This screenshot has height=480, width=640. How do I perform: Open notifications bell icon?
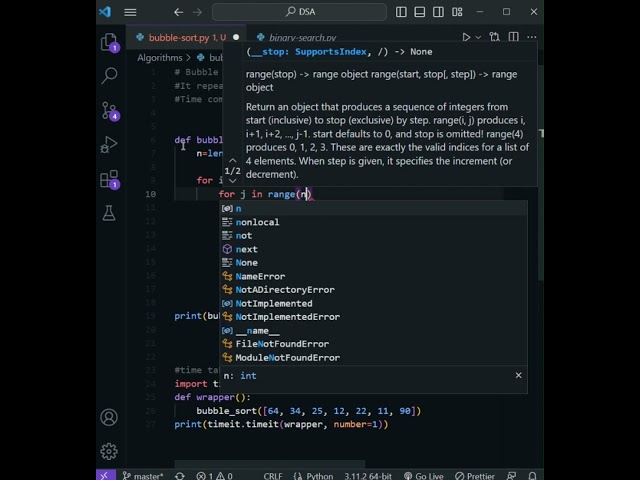[x=532, y=476]
